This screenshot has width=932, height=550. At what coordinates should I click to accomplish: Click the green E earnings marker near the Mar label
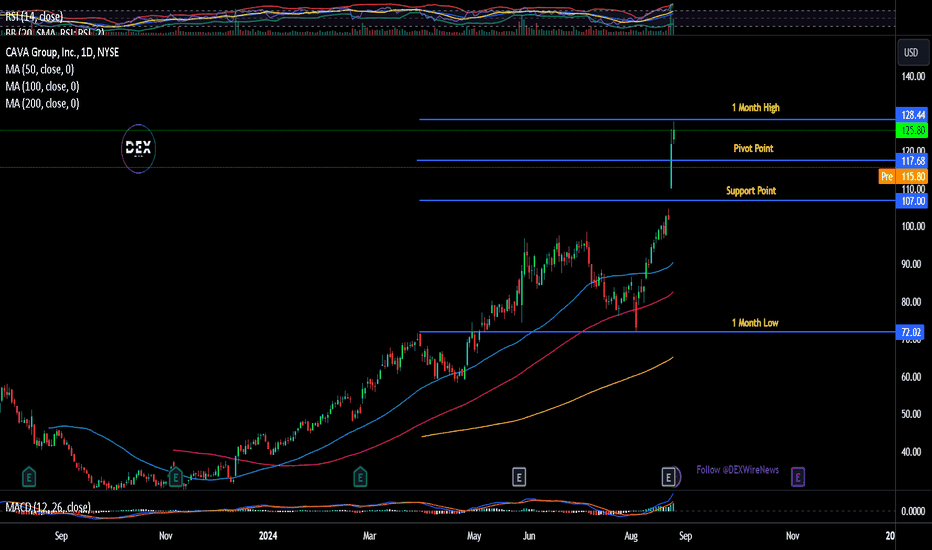click(x=360, y=477)
